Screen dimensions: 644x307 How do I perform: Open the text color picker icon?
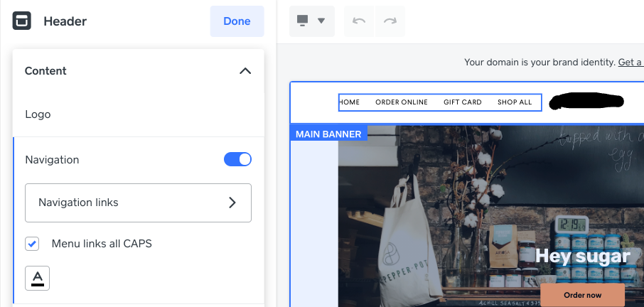[38, 278]
